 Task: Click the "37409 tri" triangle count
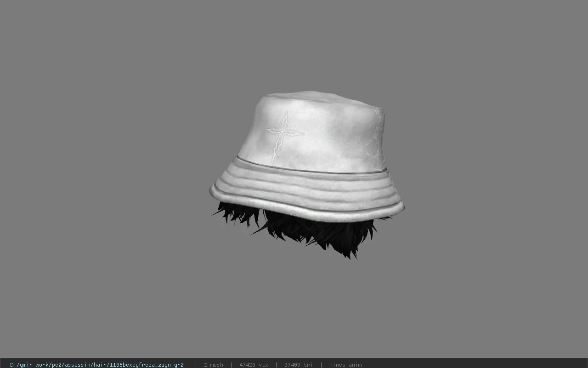(298, 365)
